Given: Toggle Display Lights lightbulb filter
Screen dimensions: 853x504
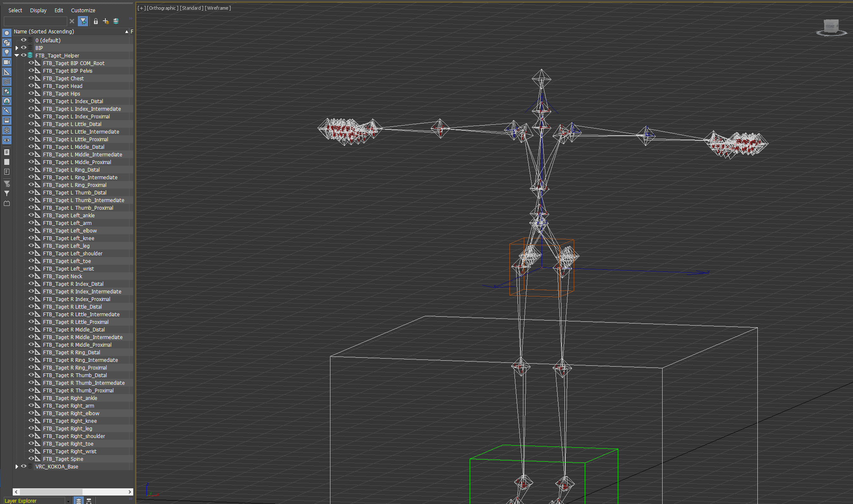Looking at the screenshot, I should pyautogui.click(x=7, y=52).
